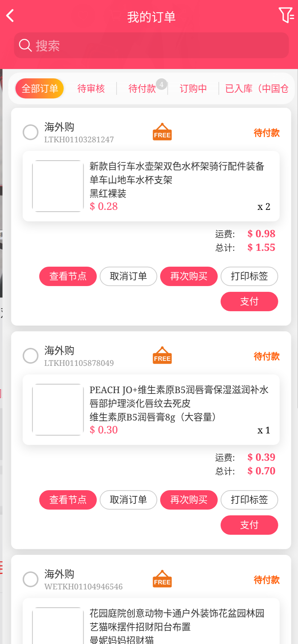The image size is (298, 644).
Task: Open bike bottle holder product thumbnail
Action: tap(58, 186)
